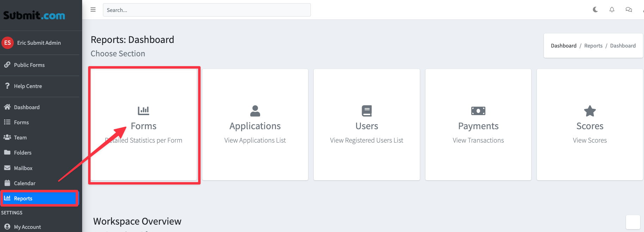Toggle dark mode moon icon
Viewport: 644px width, 232px height.
595,10
